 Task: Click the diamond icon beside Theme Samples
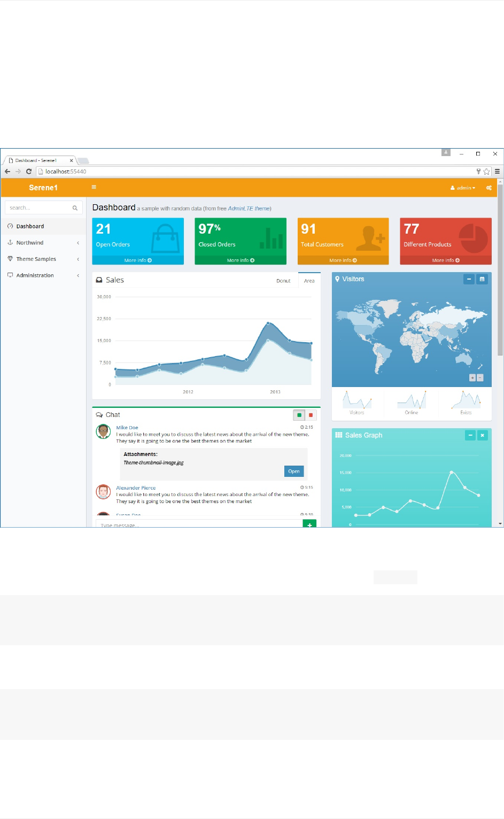tap(10, 259)
